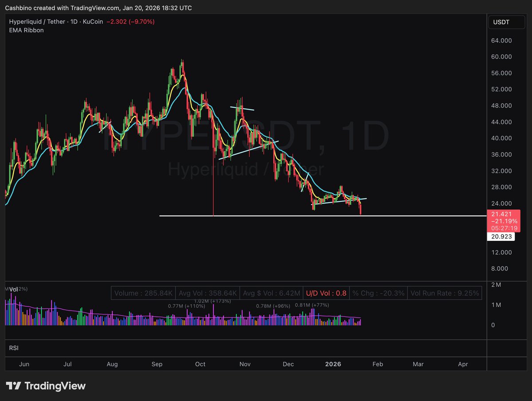Viewport: 532px width, 401px height.
Task: Click the Dec label on time axis
Action: 288,364
